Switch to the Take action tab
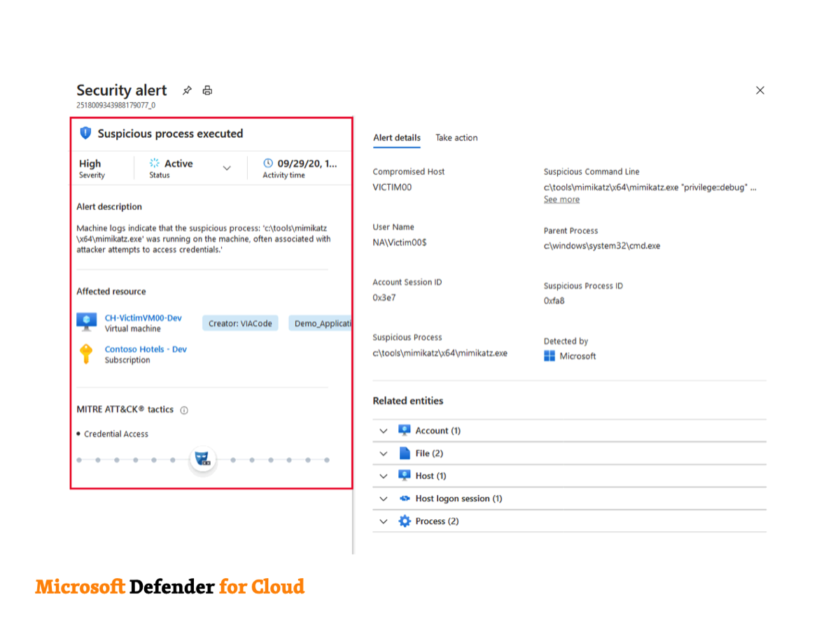This screenshot has width=840, height=630. click(x=456, y=138)
